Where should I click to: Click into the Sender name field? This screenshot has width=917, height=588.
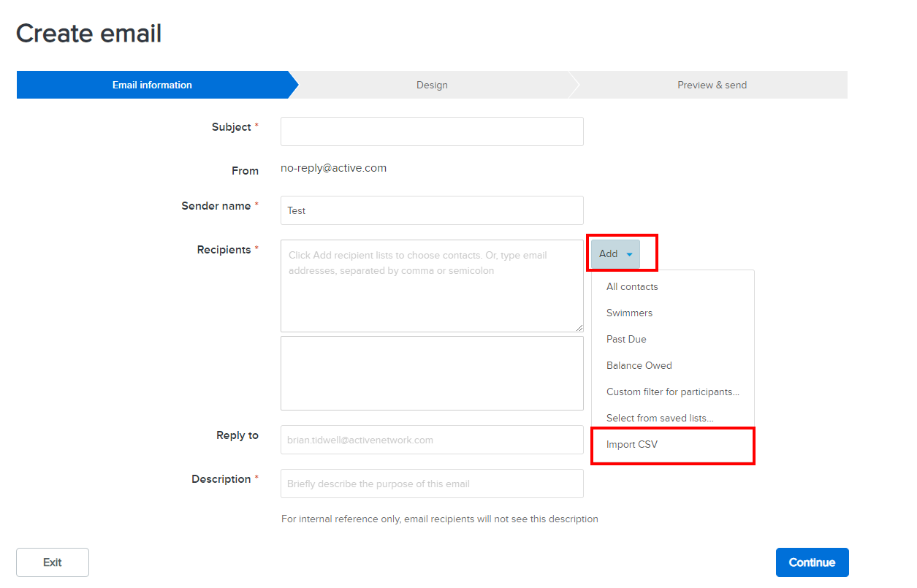(432, 210)
